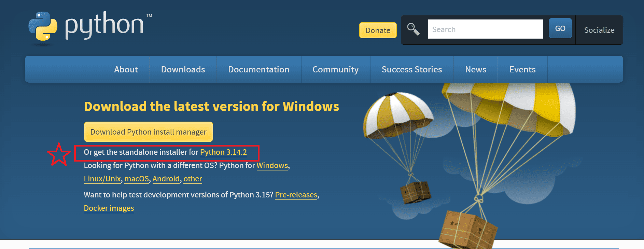Open the About menu item
Image resolution: width=644 pixels, height=249 pixels.
[x=126, y=69]
